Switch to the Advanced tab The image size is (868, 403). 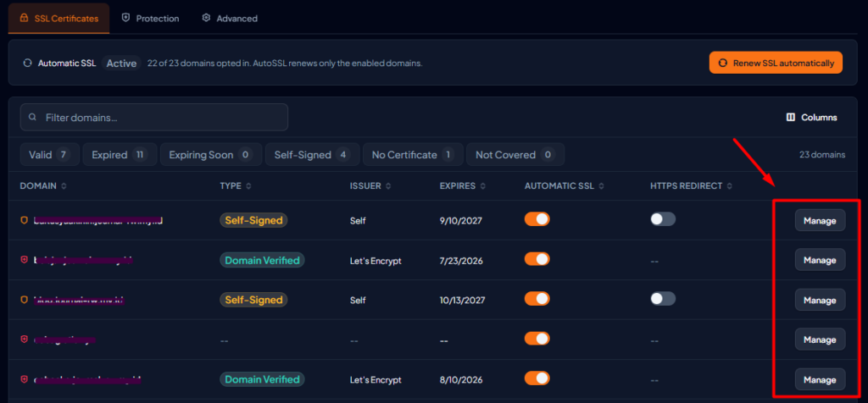tap(230, 19)
